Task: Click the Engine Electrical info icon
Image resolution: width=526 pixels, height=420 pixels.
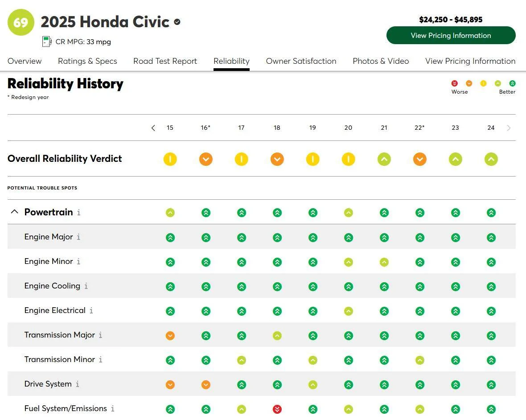Action: coord(91,310)
